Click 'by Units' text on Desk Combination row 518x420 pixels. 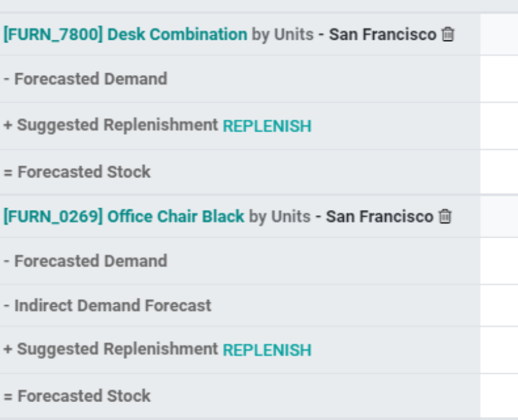tap(282, 34)
